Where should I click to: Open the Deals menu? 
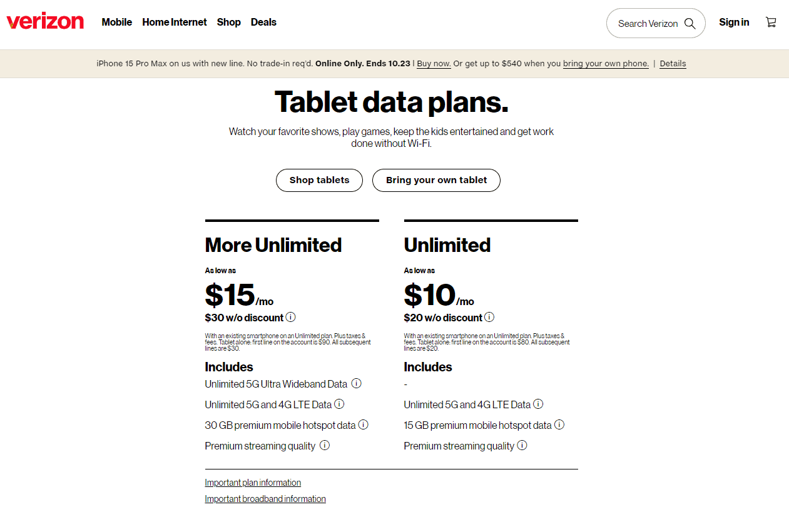point(263,23)
